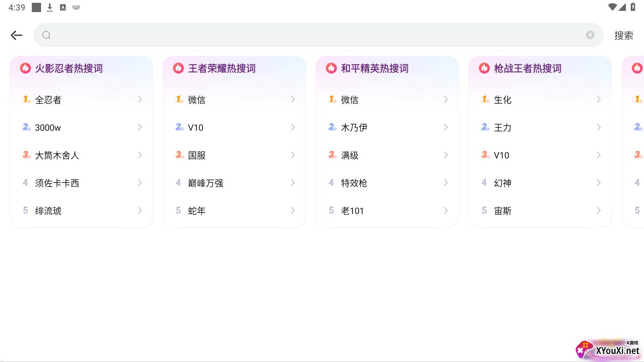Search for 特效枪 from hot list
Screen dimensions: 644x362
354,183
